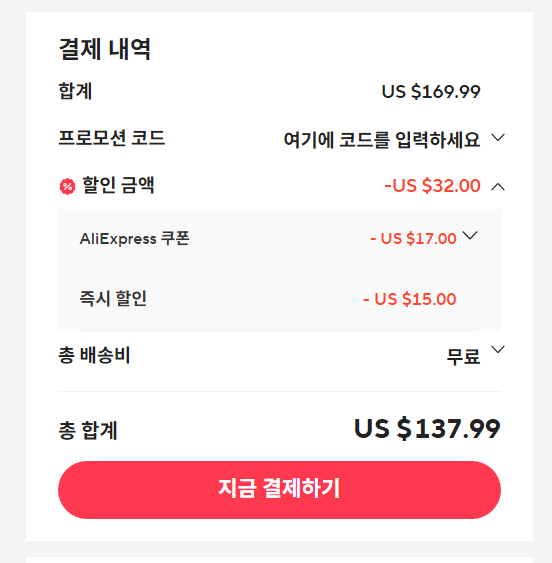Click the 결제 내역 heading
Image resolution: width=552 pixels, height=563 pixels.
point(105,49)
